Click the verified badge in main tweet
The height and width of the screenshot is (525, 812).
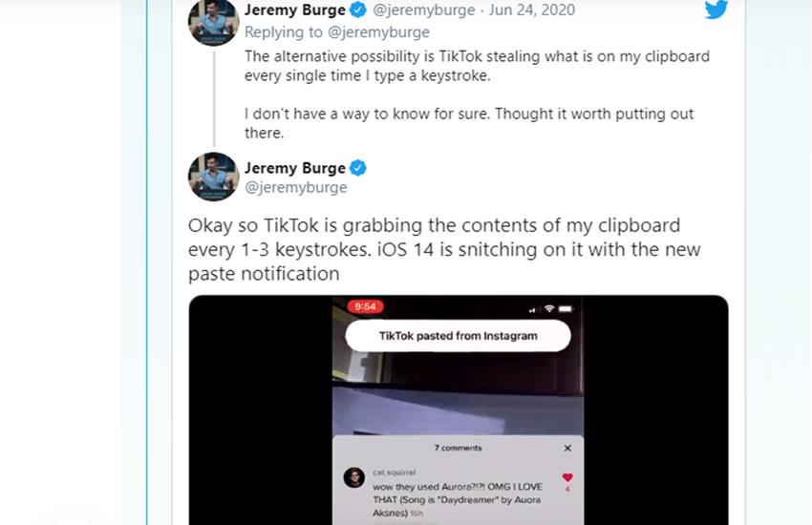pos(358,168)
